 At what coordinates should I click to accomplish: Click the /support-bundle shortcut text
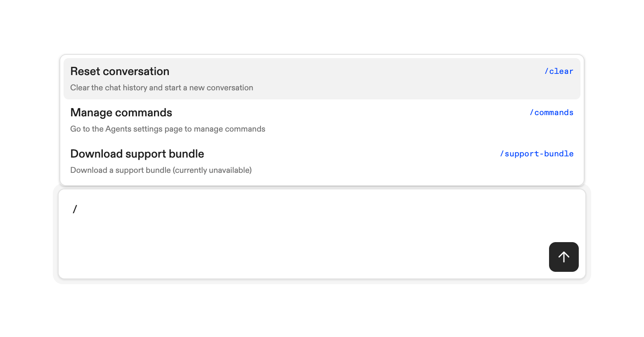tap(537, 154)
